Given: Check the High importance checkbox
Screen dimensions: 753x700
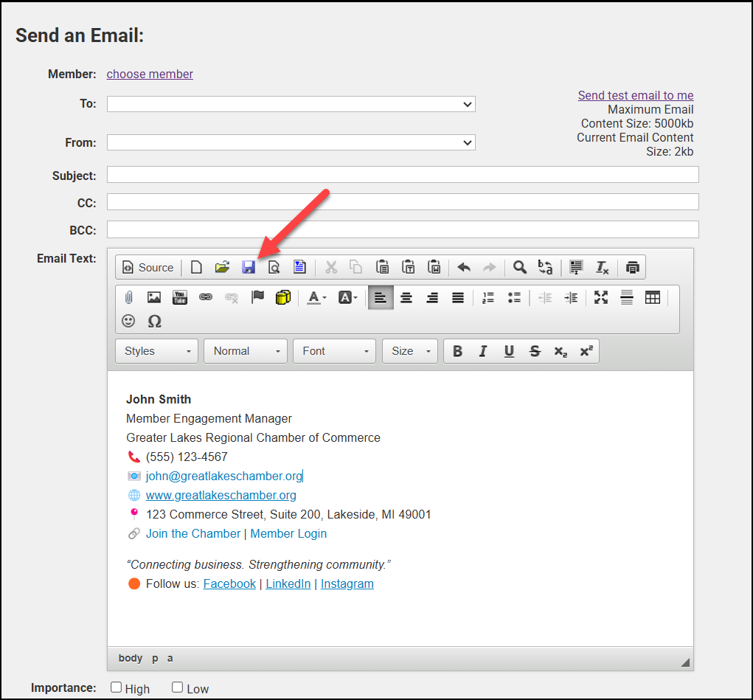Looking at the screenshot, I should pos(116,687).
